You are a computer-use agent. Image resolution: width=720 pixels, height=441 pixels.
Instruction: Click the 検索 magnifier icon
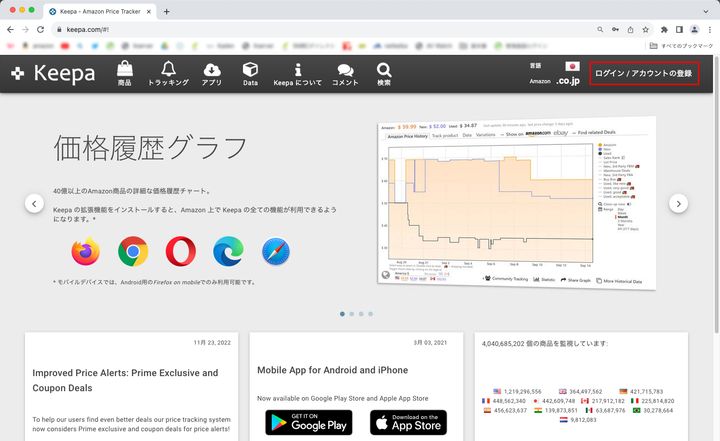click(x=384, y=71)
